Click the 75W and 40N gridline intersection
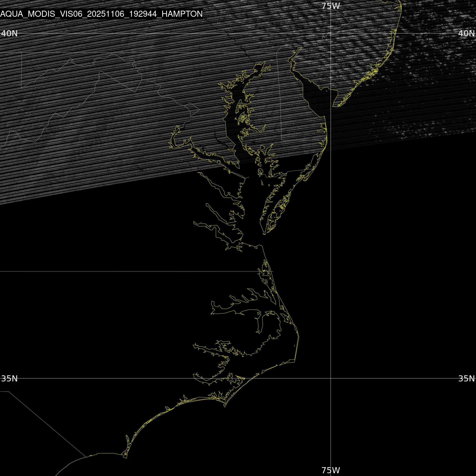 point(331,33)
